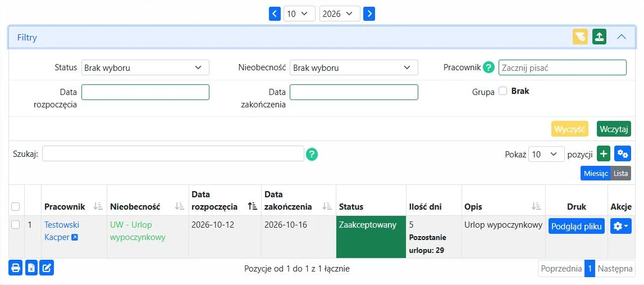Toggle the Grupa Brak checkbox
Viewport: 644px width, 285px height.
[x=503, y=91]
